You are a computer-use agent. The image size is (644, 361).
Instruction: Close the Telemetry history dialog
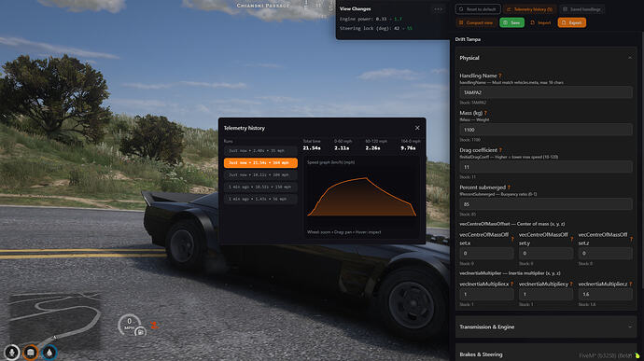[x=417, y=128]
